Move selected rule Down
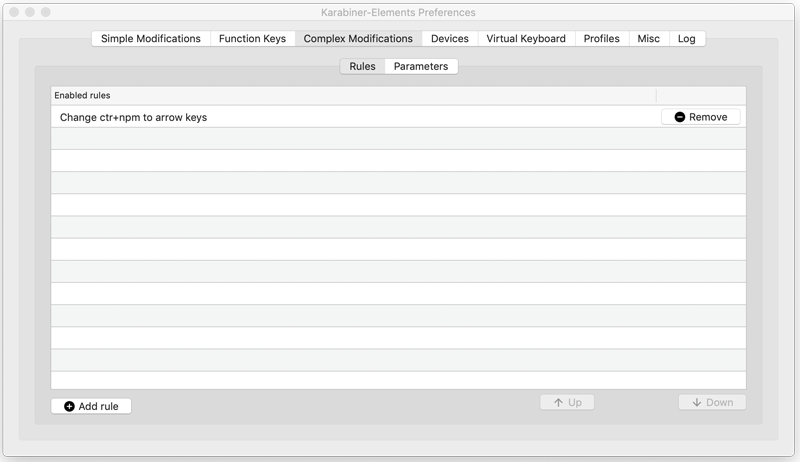This screenshot has height=462, width=800. pos(712,402)
